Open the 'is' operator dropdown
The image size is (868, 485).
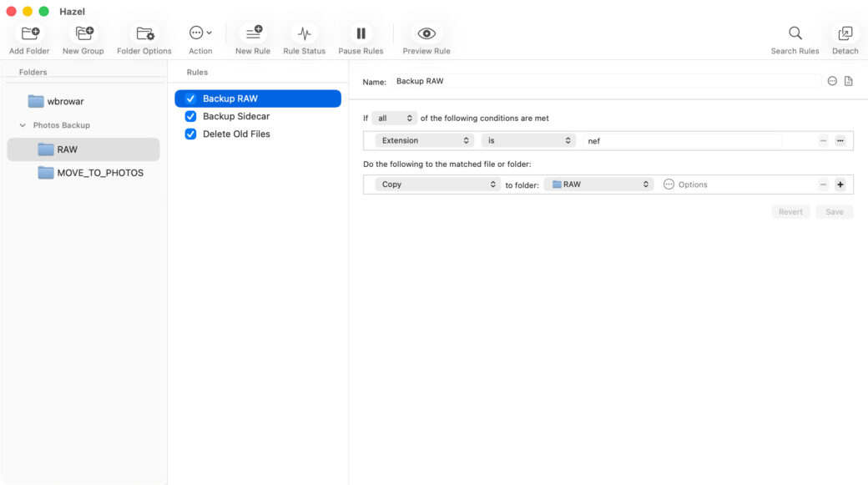coord(528,140)
